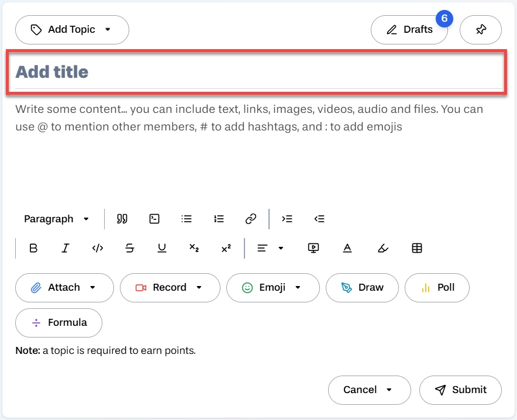Apply subscript formatting
The width and height of the screenshot is (517, 420).
[194, 248]
